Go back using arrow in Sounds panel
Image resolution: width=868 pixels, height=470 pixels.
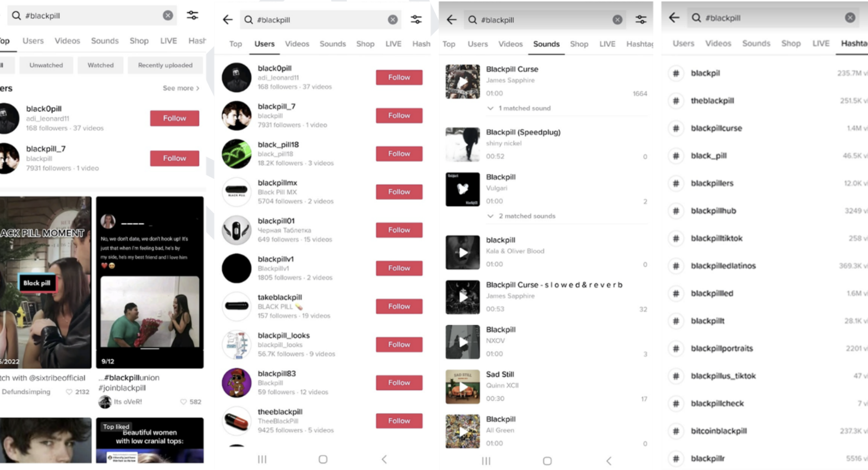click(x=451, y=20)
